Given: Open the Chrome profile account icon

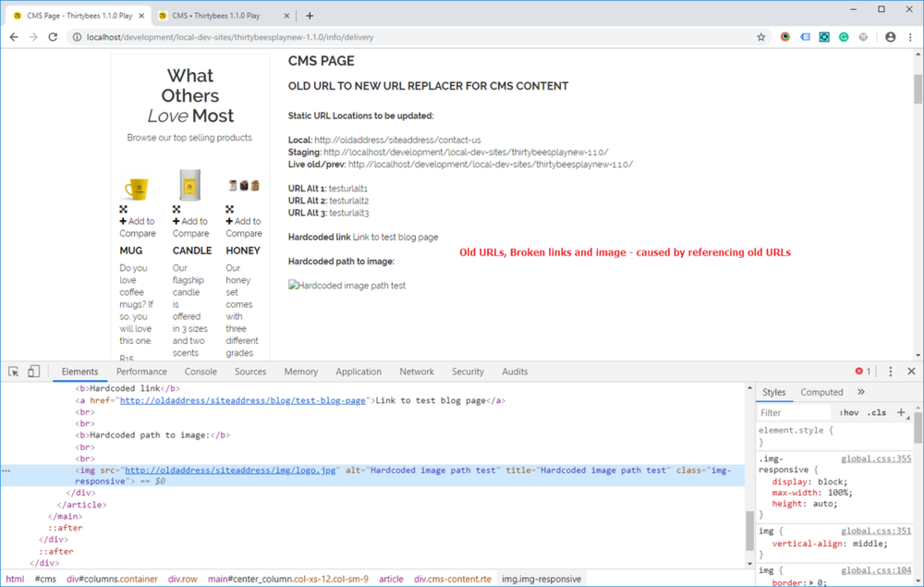Looking at the screenshot, I should 889,36.
